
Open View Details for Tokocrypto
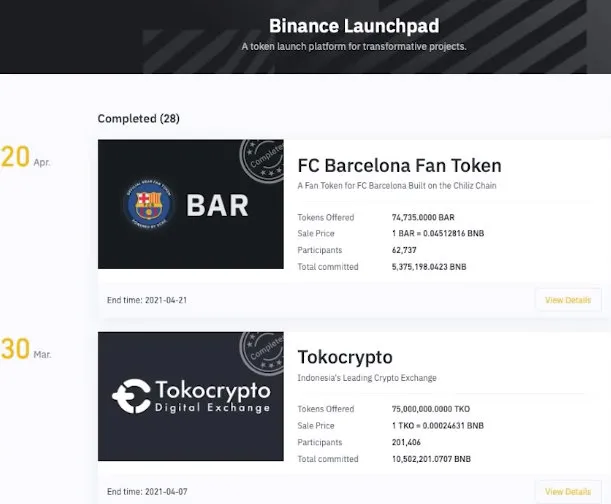coord(568,491)
